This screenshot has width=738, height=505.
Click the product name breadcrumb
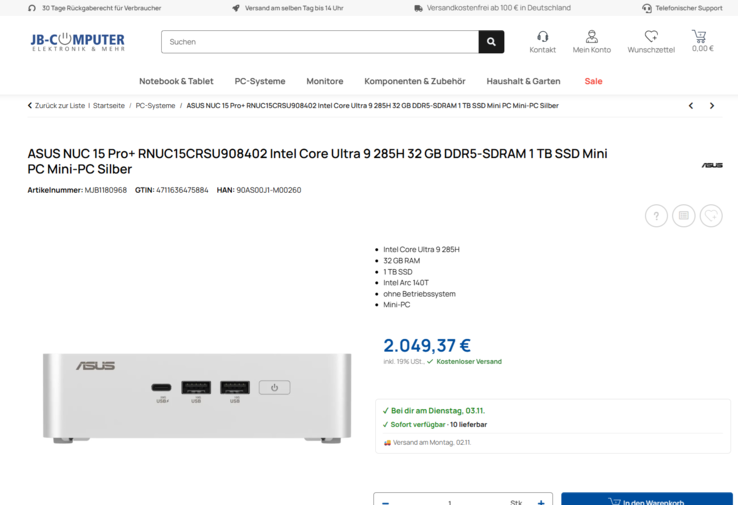point(372,106)
